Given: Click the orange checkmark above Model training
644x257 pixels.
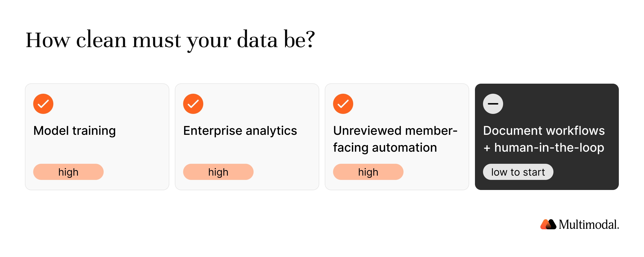Looking at the screenshot, I should 43,104.
